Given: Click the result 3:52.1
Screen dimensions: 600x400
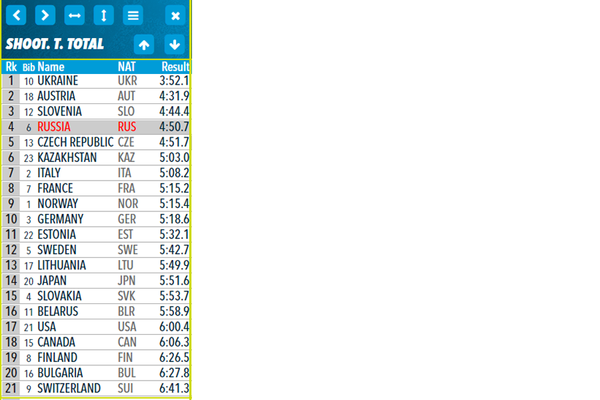Looking at the screenshot, I should tap(174, 81).
